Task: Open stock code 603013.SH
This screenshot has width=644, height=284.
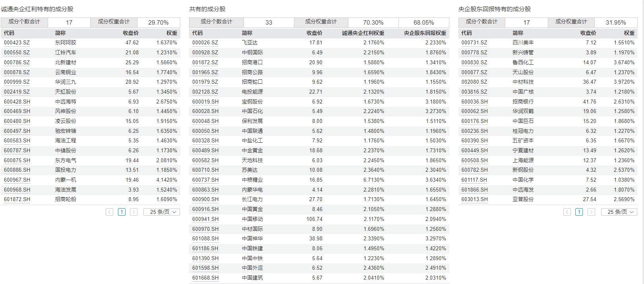Action: 475,199
